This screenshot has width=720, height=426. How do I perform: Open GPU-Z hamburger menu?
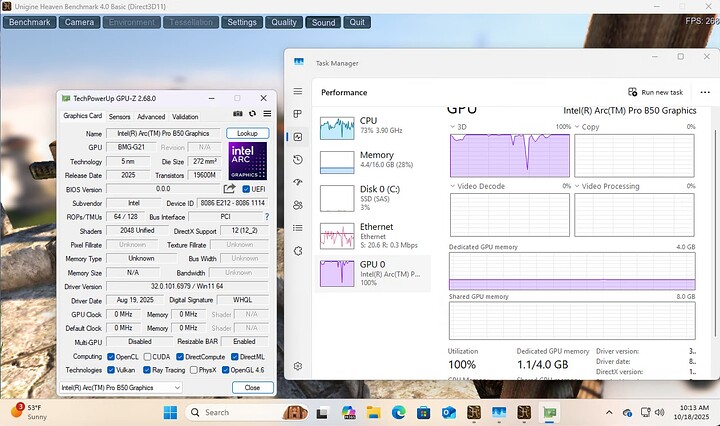coord(267,113)
